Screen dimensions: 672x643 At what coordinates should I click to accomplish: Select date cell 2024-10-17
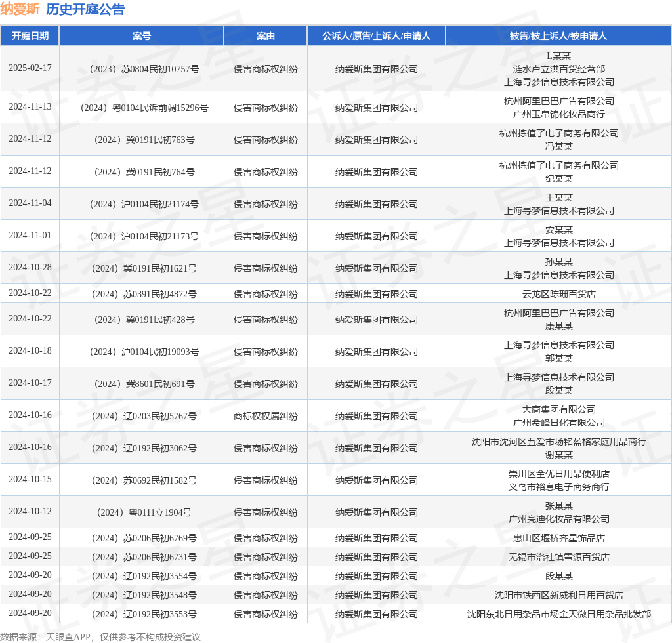tap(30, 383)
